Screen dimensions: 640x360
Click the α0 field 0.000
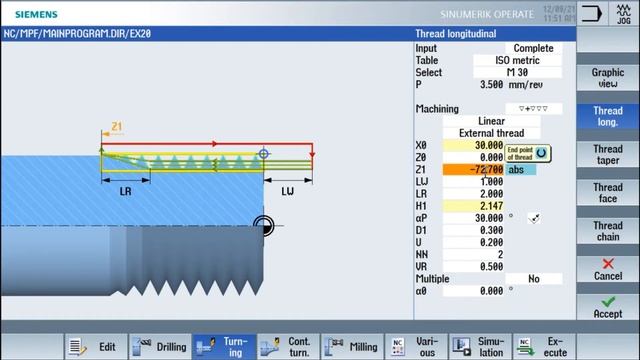click(473, 291)
